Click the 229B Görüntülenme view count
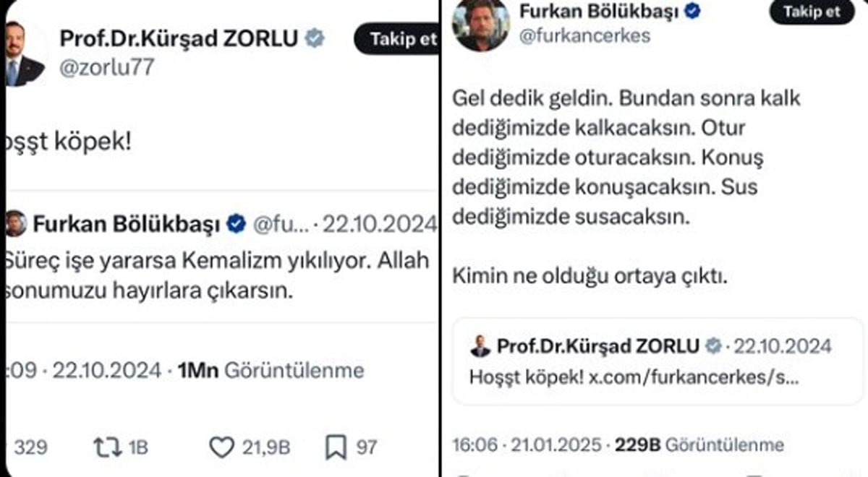The height and width of the screenshot is (477, 868). point(699,444)
